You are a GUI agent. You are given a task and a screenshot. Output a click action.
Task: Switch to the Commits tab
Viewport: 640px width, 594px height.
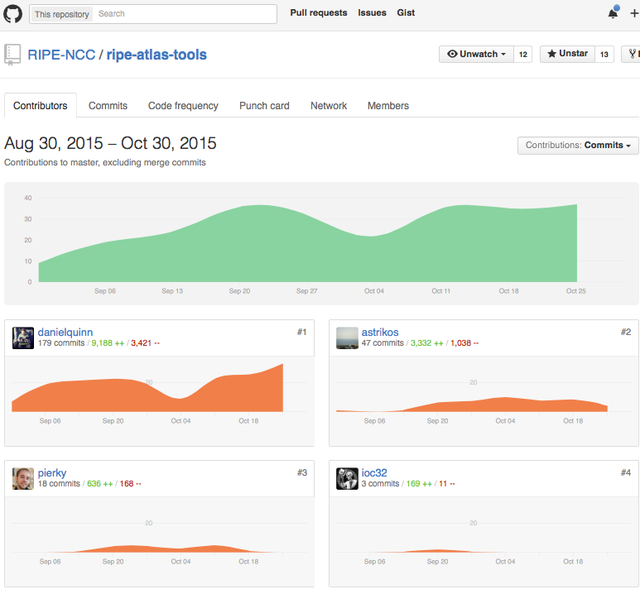(108, 106)
